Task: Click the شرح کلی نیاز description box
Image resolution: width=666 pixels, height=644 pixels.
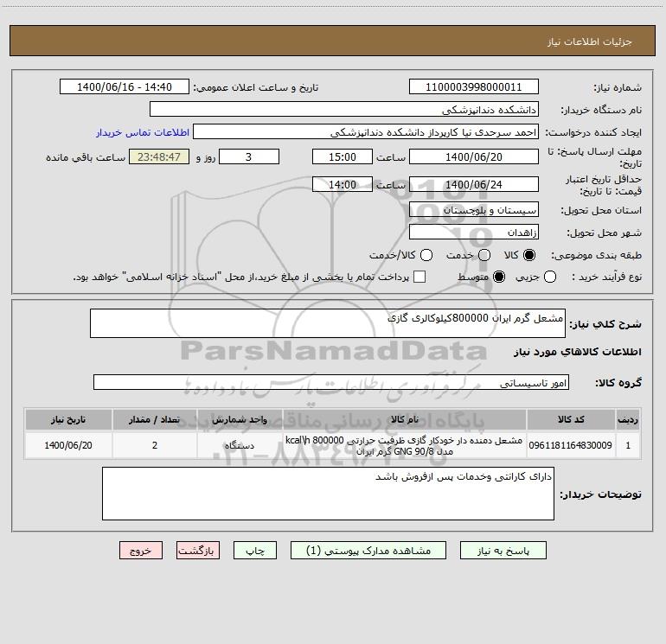Action: (328, 323)
